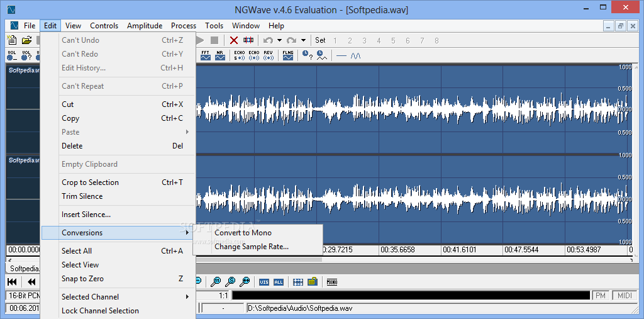The height and width of the screenshot is (319, 644).
Task: Click marker number 8 in toolbar
Action: point(436,40)
